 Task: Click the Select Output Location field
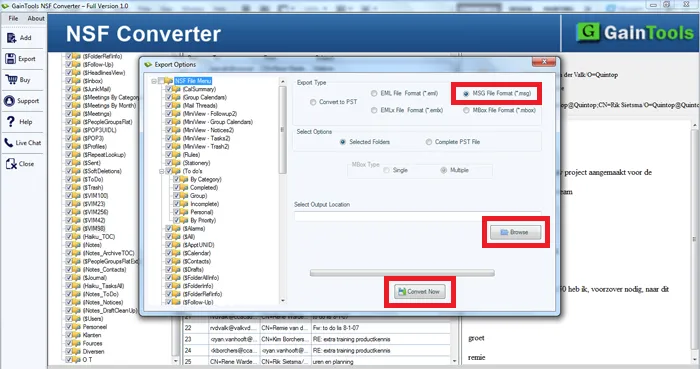[x=417, y=216]
